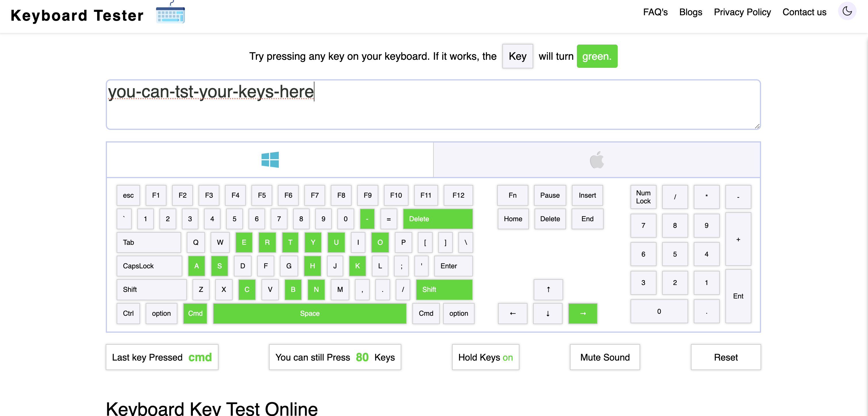This screenshot has width=868, height=416.
Task: Open the Blogs page
Action: pyautogui.click(x=690, y=12)
